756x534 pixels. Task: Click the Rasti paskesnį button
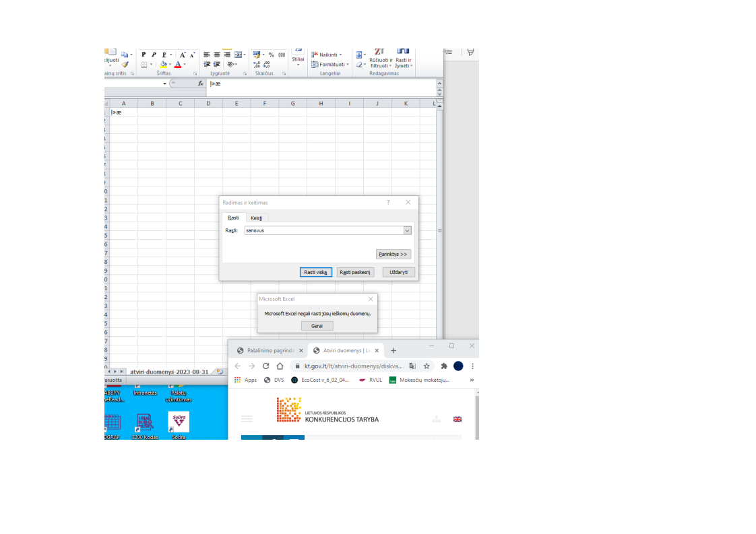click(355, 272)
